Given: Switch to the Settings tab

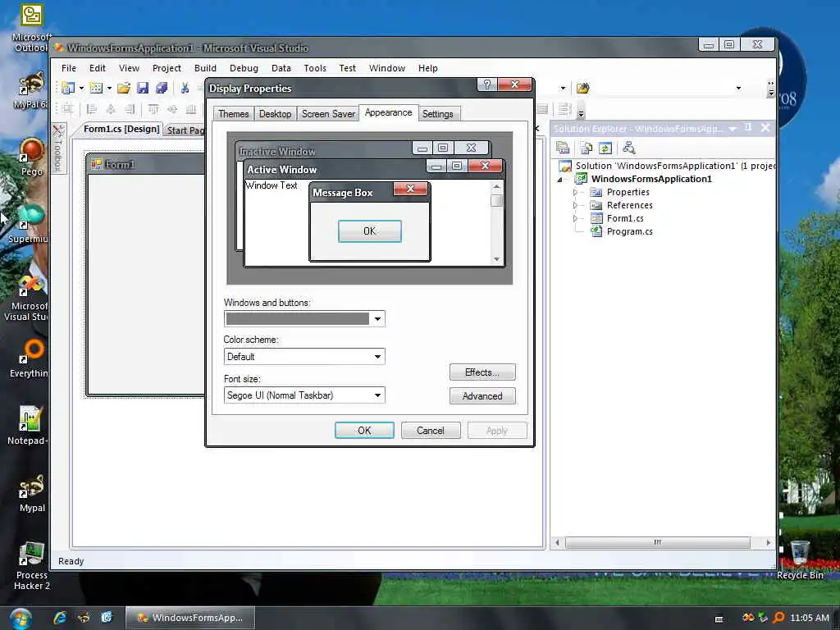Looking at the screenshot, I should 438,114.
